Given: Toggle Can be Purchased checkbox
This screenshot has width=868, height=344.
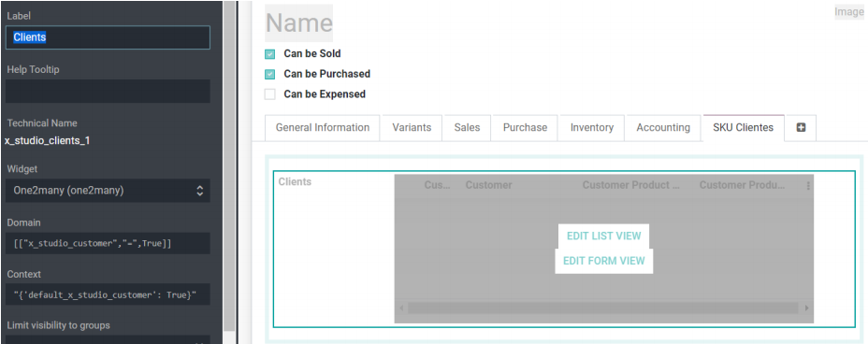Looking at the screenshot, I should 269,74.
